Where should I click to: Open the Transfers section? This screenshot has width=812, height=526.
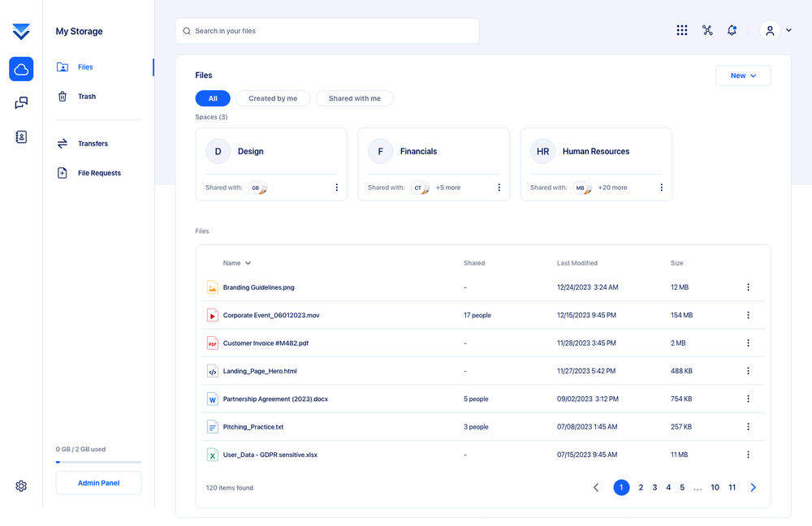92,144
